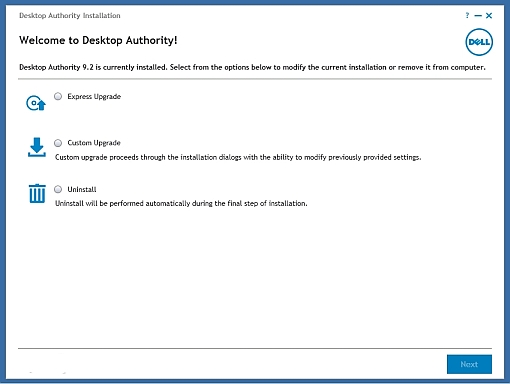Click the Welcome to Desktop Authority heading
Screen dimensions: 510x384
point(98,40)
